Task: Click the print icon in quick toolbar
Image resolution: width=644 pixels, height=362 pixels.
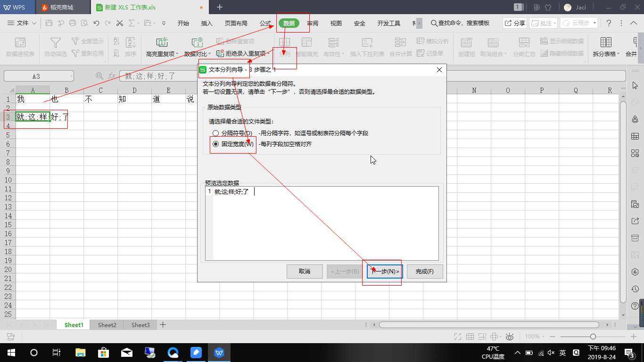Action: coord(73,23)
